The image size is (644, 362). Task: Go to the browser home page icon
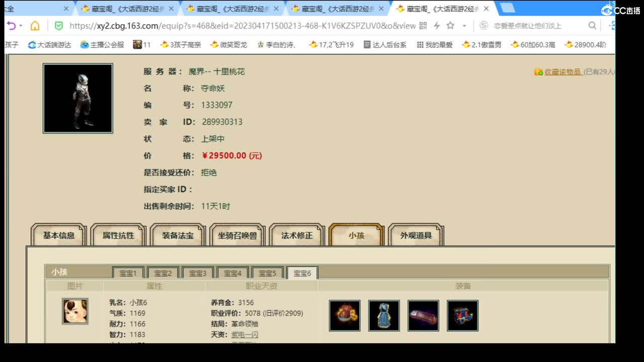35,26
